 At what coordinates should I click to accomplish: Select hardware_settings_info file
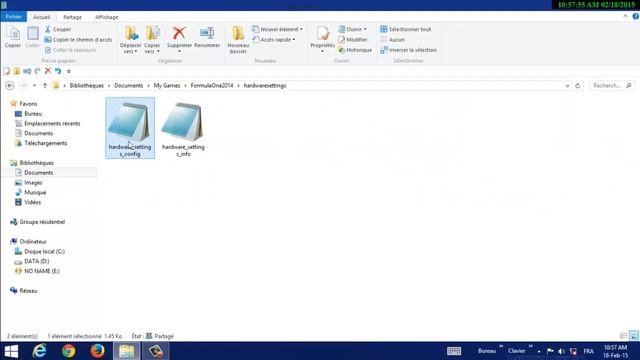pos(183,128)
